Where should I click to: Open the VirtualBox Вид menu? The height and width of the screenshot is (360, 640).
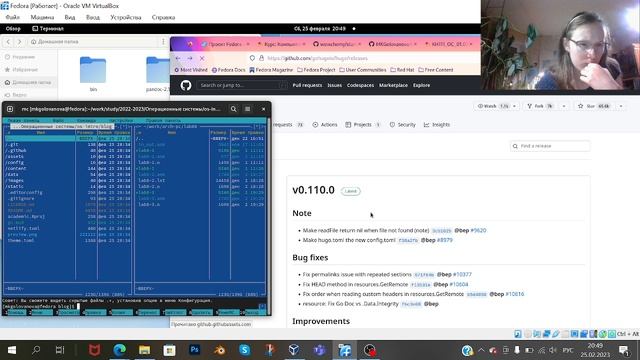click(70, 18)
